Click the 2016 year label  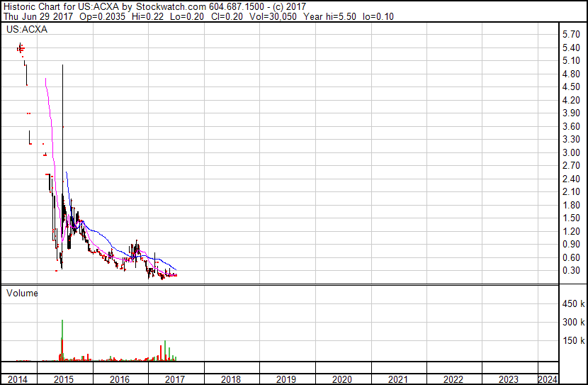[120, 379]
